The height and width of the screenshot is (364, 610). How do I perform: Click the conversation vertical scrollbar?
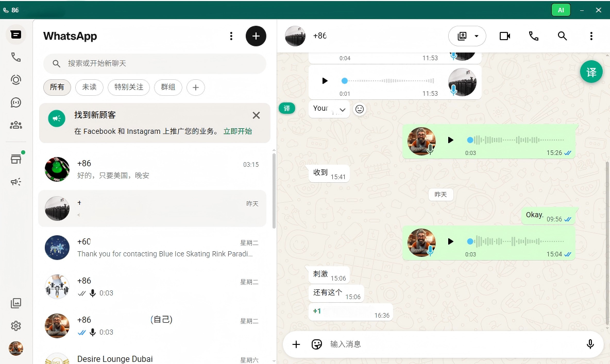click(607, 243)
